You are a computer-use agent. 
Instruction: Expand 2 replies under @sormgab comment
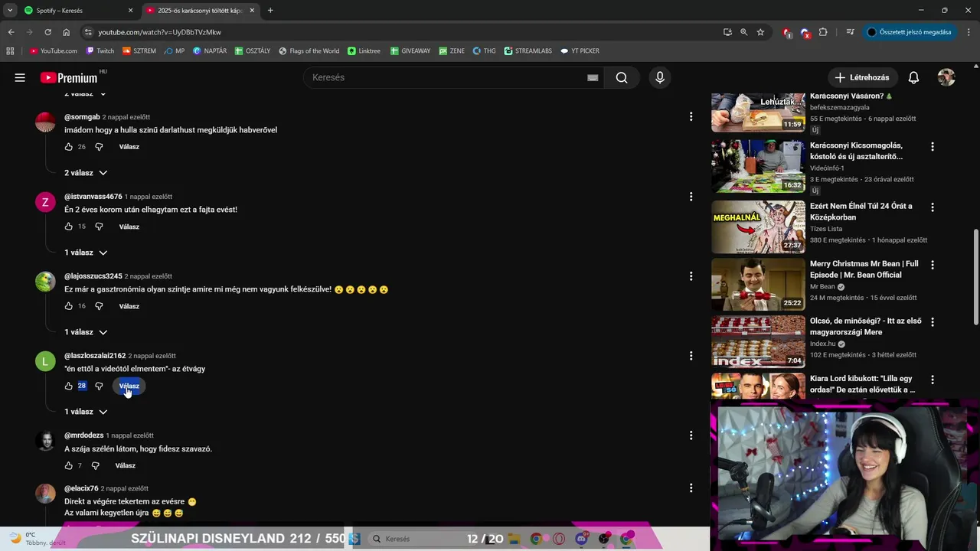tap(86, 173)
